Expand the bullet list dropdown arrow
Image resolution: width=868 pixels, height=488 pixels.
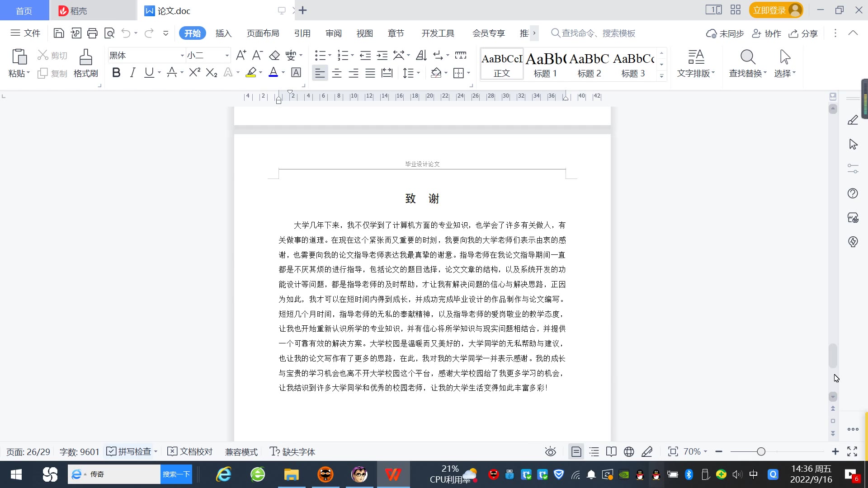(330, 56)
